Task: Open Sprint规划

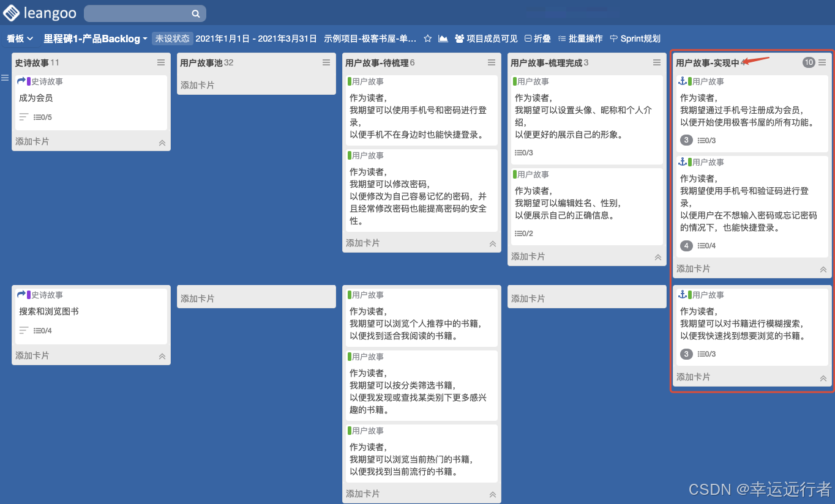Action: click(635, 39)
